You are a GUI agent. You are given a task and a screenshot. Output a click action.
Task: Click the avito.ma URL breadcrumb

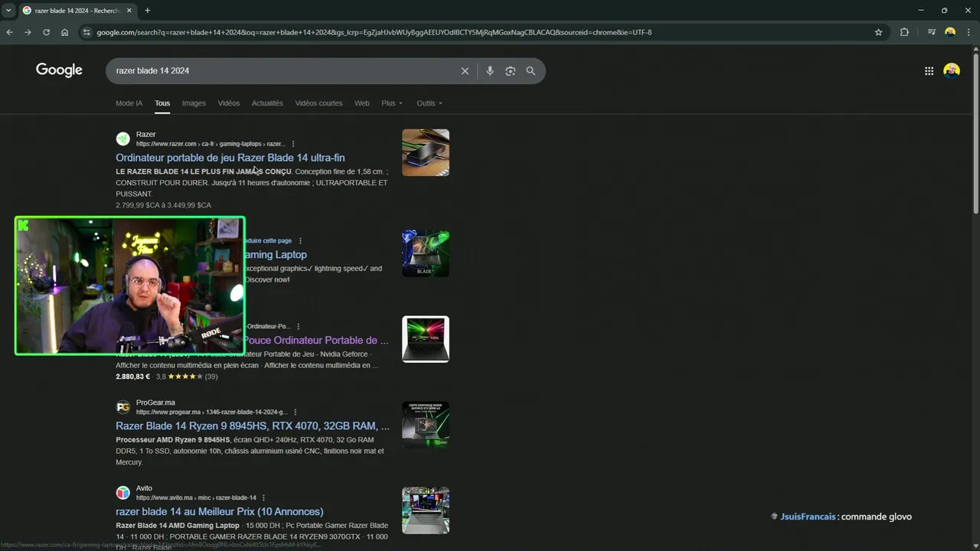pyautogui.click(x=196, y=497)
